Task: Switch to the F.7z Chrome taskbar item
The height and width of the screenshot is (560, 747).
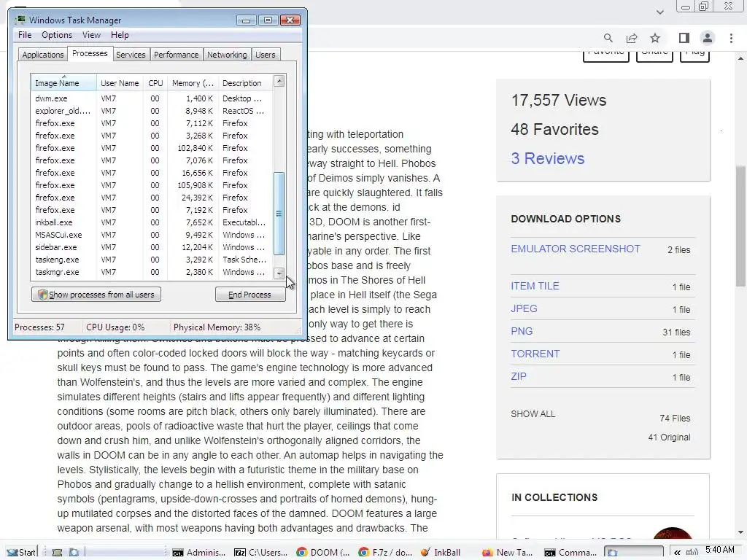Action: click(385, 553)
